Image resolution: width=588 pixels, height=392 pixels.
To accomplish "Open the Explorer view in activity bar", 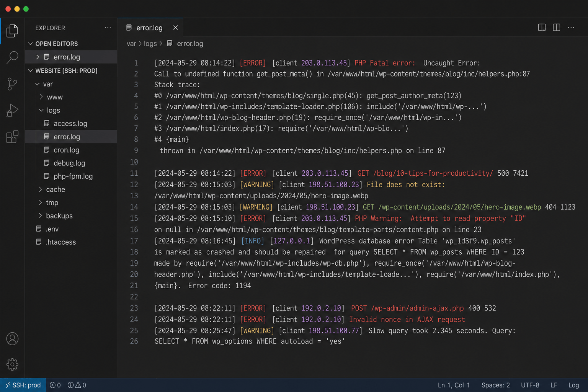I will tap(12, 31).
